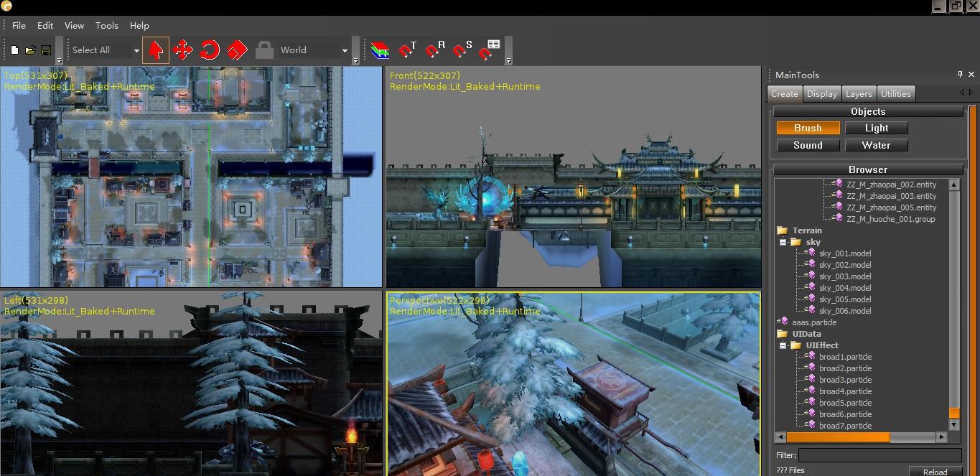Screen dimensions: 980x476
Task: Open the View menu
Action: click(x=75, y=25)
